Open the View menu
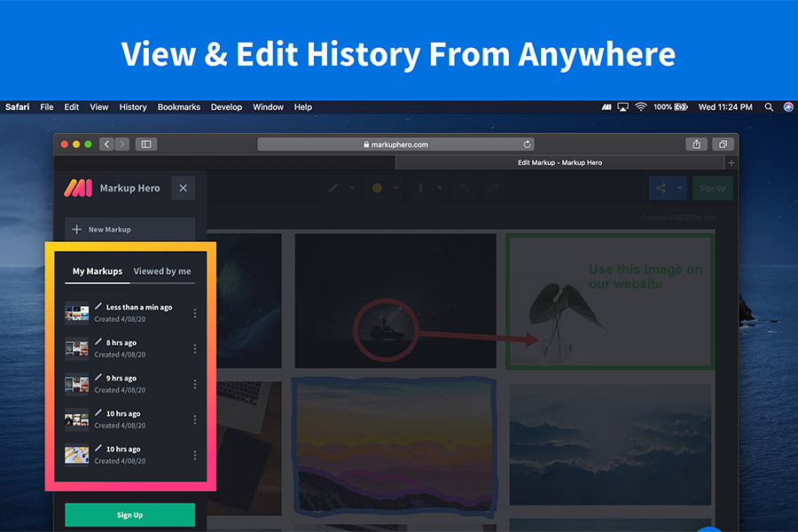The width and height of the screenshot is (798, 532). (99, 107)
